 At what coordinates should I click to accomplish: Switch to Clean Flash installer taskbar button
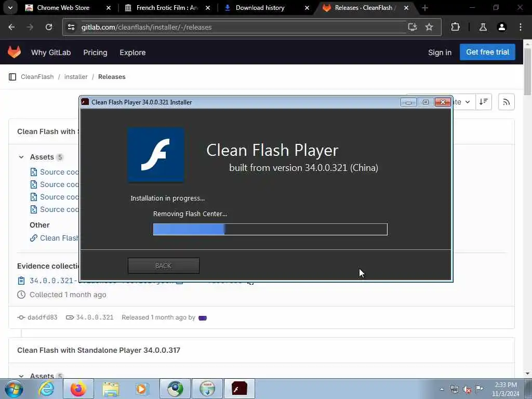(x=239, y=389)
